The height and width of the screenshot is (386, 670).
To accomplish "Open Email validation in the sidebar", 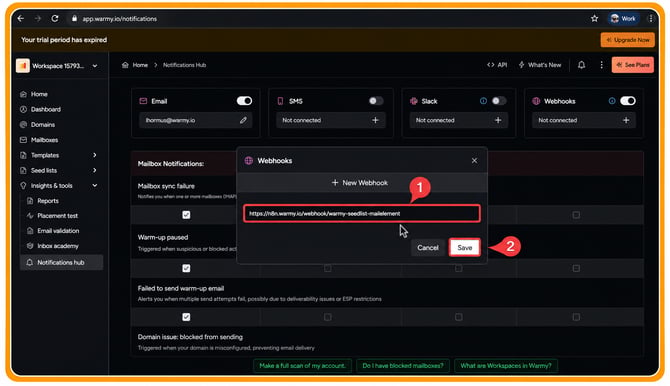I will [58, 231].
